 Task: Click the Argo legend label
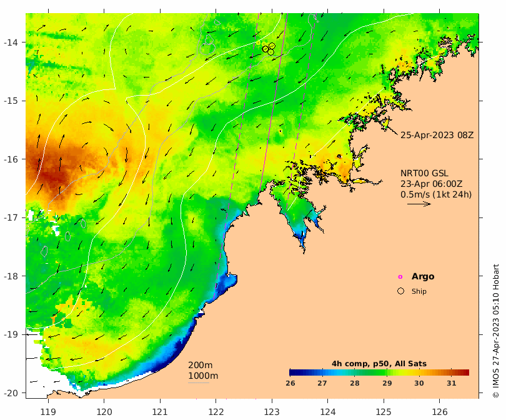[423, 277]
